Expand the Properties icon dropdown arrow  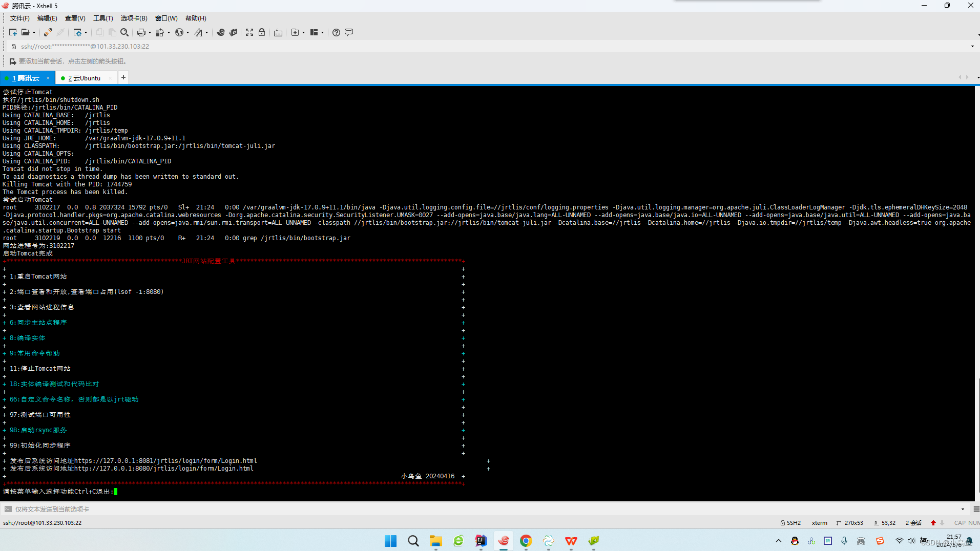(x=86, y=32)
